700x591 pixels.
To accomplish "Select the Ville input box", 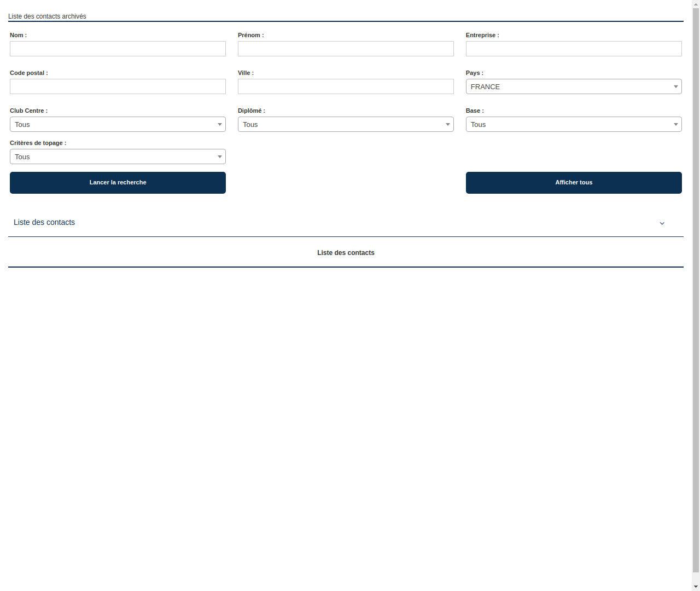I will [x=346, y=86].
